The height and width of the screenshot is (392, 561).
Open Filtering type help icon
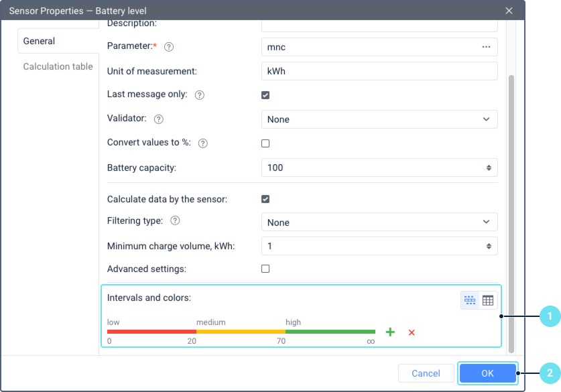[x=175, y=220]
